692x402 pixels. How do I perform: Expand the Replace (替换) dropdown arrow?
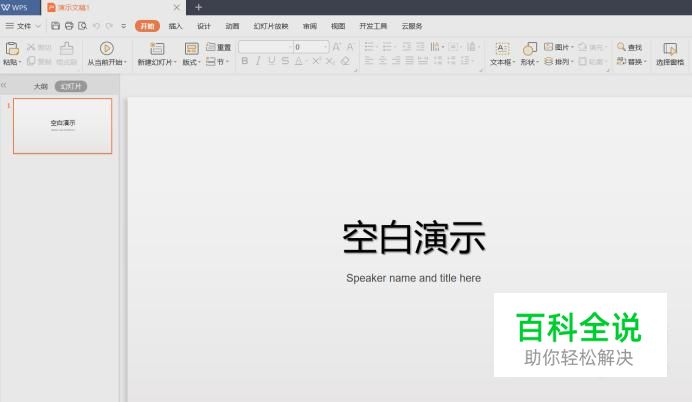645,62
